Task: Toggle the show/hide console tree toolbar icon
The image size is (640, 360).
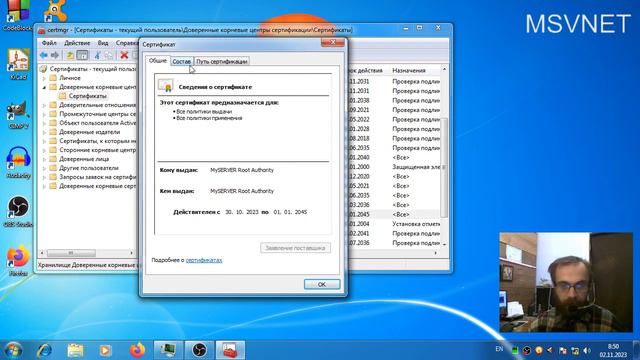Action: click(x=82, y=55)
